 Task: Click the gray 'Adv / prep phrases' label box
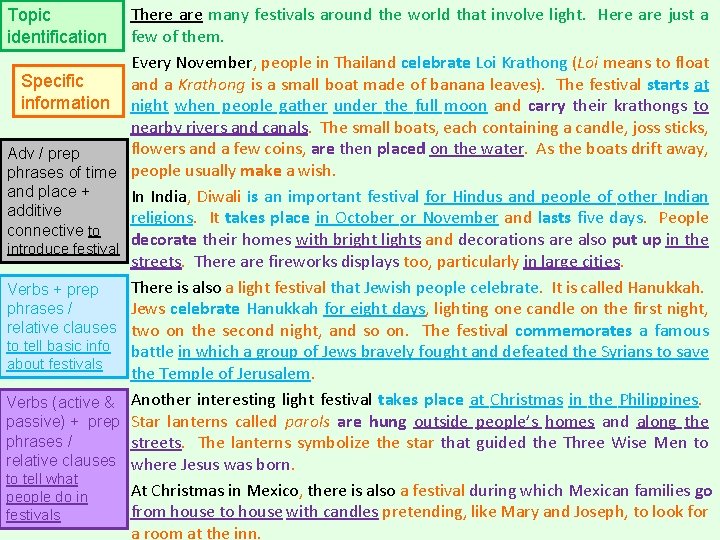coord(64,201)
